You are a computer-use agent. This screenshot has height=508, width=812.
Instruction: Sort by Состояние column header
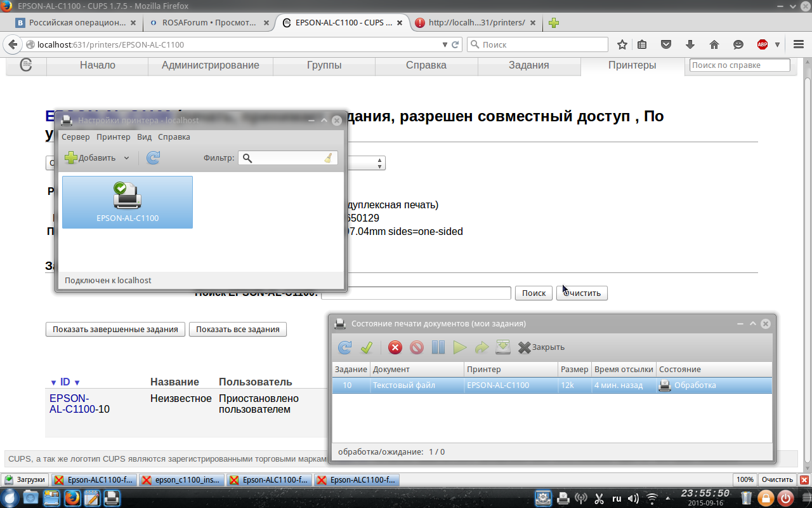click(714, 369)
